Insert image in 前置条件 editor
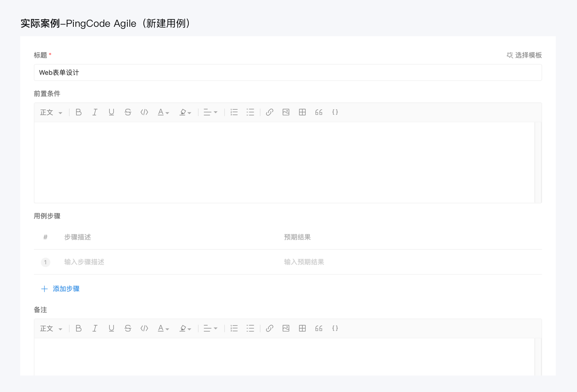This screenshot has width=577, height=392. 286,112
